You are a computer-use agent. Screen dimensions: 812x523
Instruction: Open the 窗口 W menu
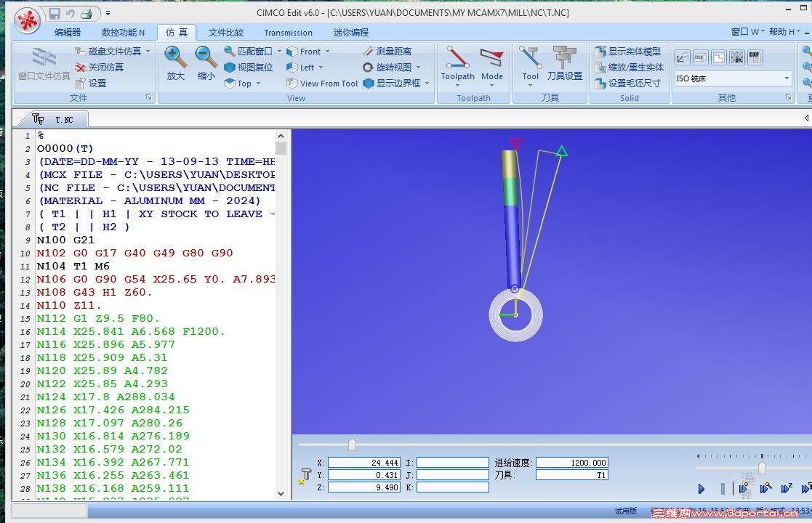[747, 32]
